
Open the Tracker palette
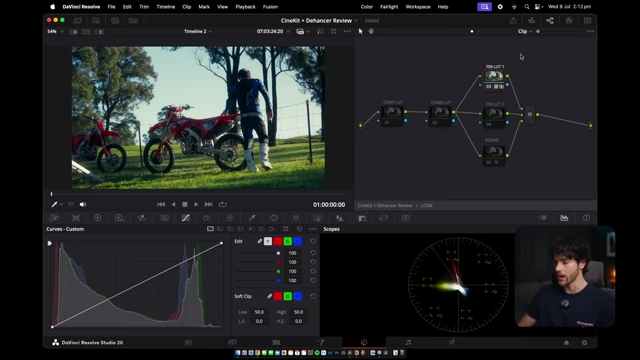click(296, 218)
